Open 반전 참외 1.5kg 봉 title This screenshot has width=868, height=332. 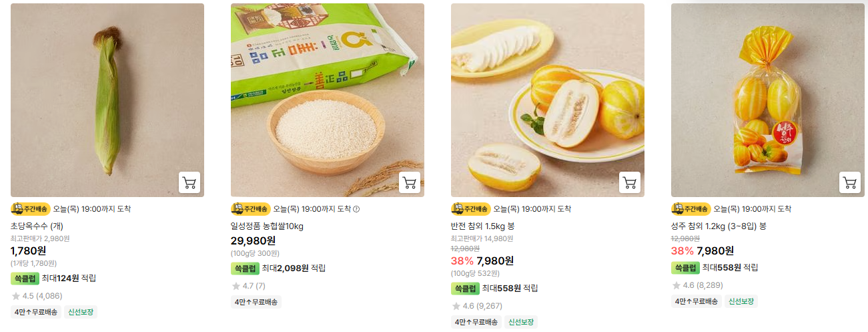coord(483,226)
